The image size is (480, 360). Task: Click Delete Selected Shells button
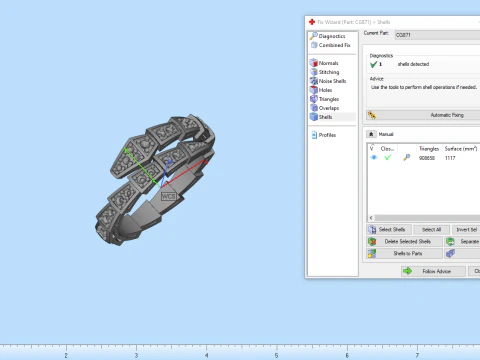coord(404,241)
